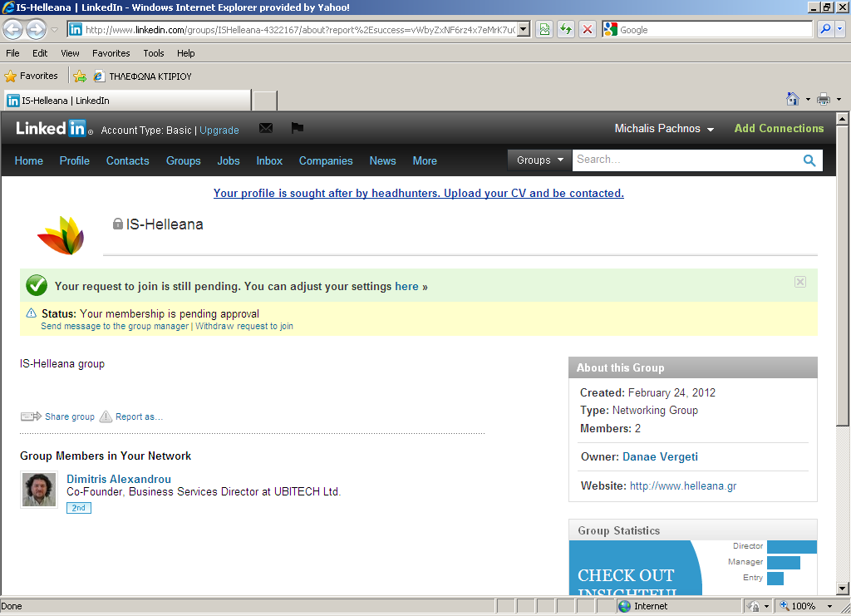Open the LinkedIn messages envelope icon

point(266,128)
